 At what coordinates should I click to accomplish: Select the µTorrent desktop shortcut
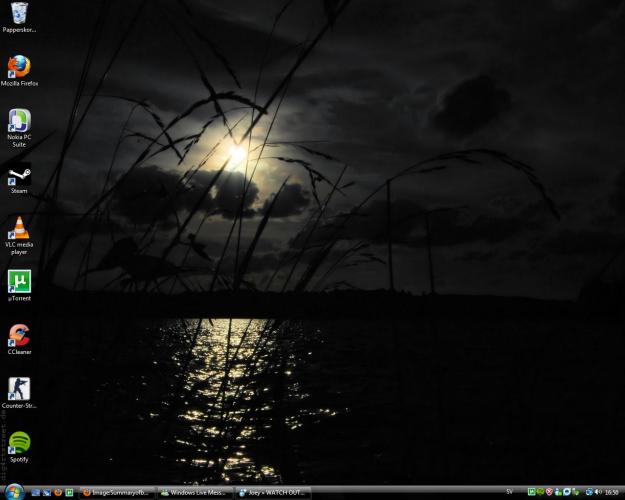click(x=19, y=285)
